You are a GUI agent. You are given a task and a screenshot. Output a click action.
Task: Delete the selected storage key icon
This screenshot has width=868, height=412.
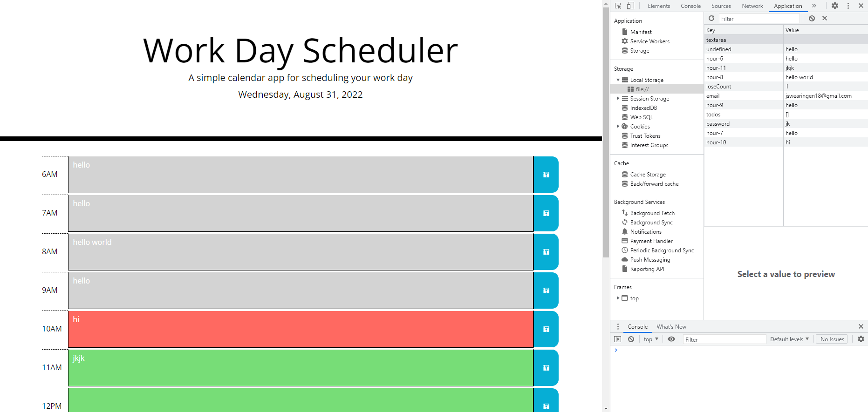tap(825, 18)
